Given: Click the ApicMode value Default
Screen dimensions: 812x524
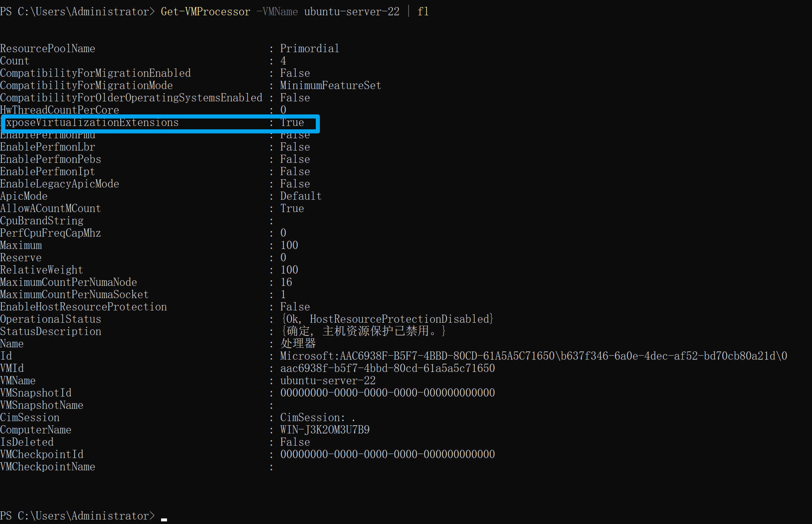Looking at the screenshot, I should tap(301, 196).
